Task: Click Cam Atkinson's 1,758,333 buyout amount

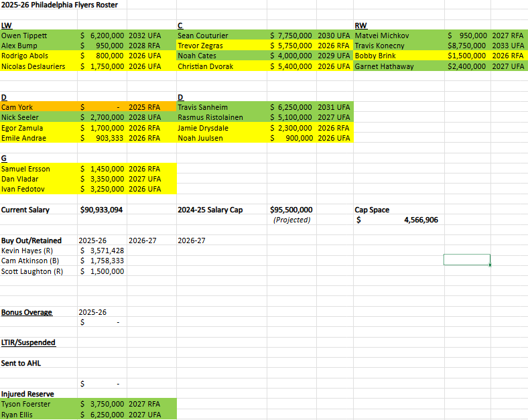Action: 102,261
